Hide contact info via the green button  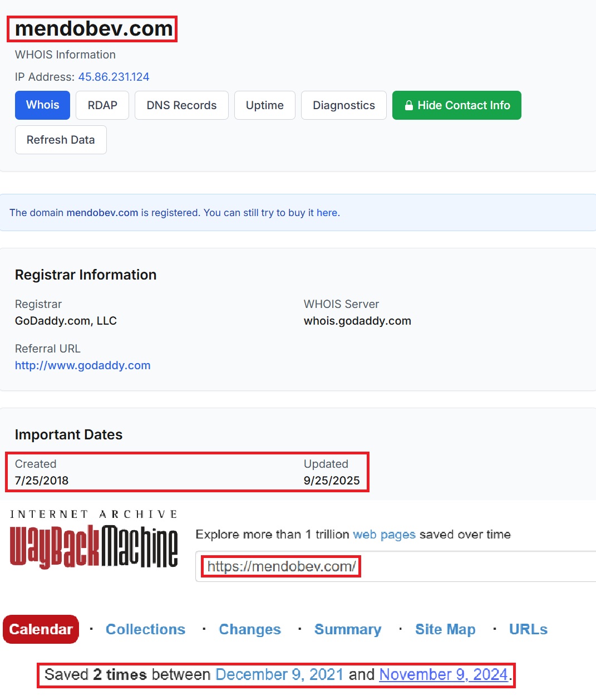(x=456, y=105)
